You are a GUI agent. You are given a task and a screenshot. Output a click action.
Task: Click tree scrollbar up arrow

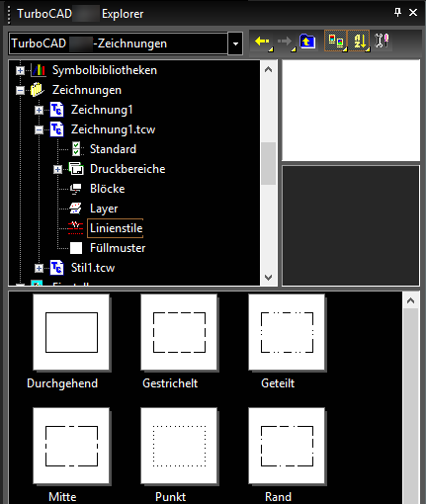pyautogui.click(x=269, y=69)
